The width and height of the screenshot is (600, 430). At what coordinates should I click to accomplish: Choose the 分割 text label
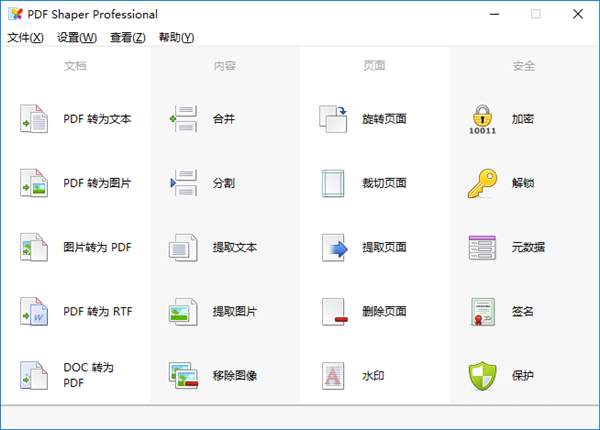pyautogui.click(x=224, y=183)
